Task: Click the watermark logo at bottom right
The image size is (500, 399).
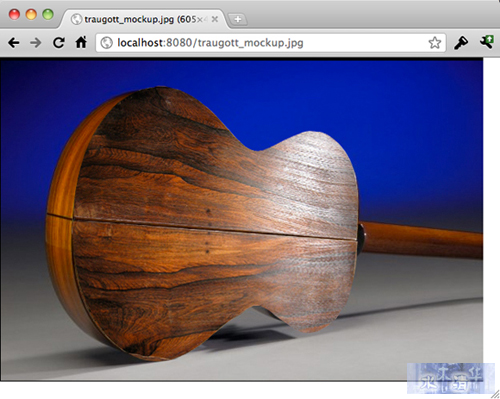Action: (x=451, y=378)
